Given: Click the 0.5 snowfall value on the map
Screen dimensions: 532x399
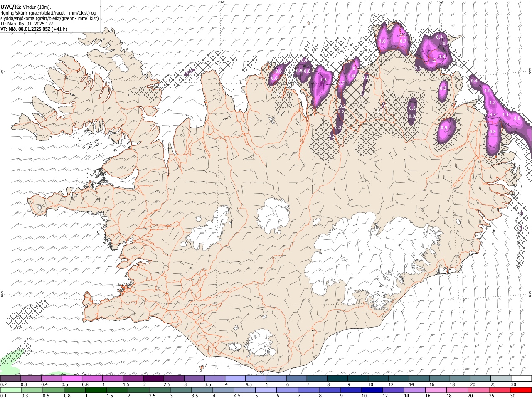Looking at the screenshot, I should [299, 71].
